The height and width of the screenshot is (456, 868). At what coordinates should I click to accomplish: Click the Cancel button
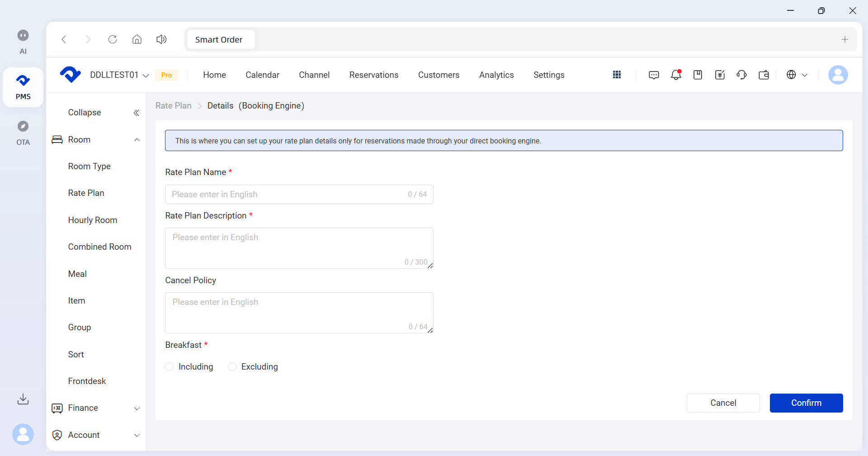[723, 403]
